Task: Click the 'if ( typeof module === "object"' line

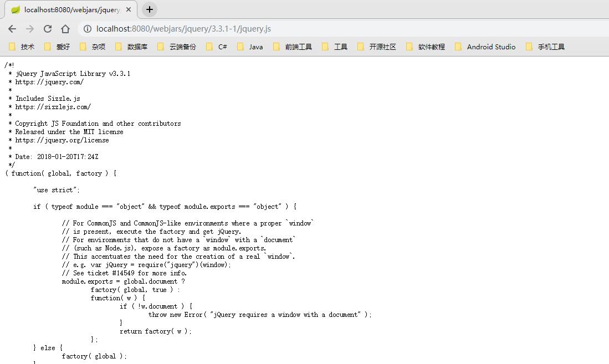Action: (x=165, y=207)
